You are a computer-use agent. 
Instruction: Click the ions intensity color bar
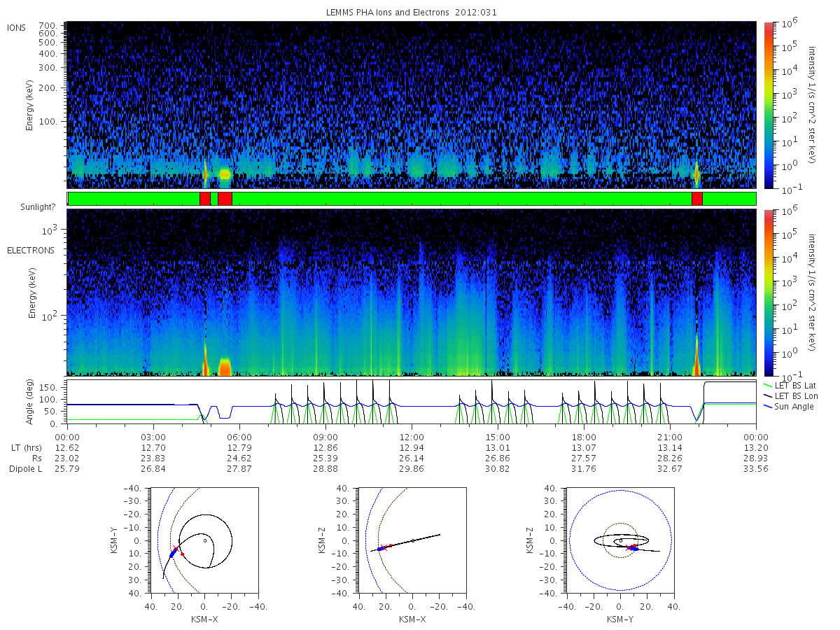tap(768, 105)
